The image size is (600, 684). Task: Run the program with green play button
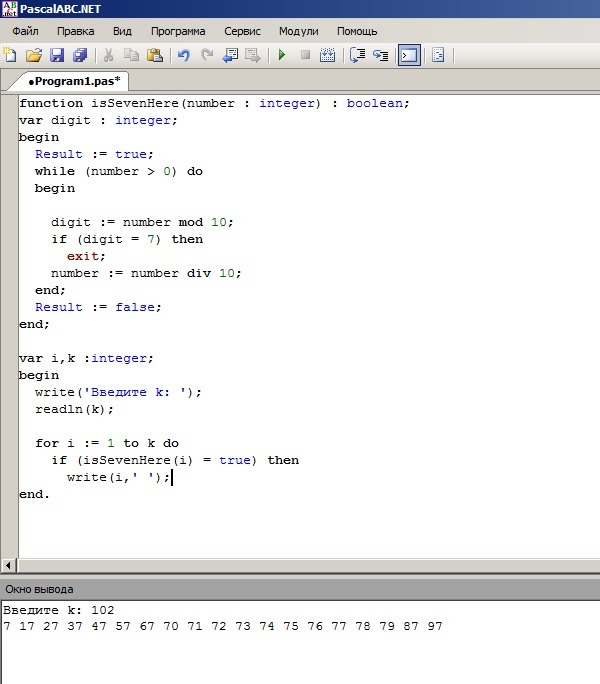(x=282, y=55)
